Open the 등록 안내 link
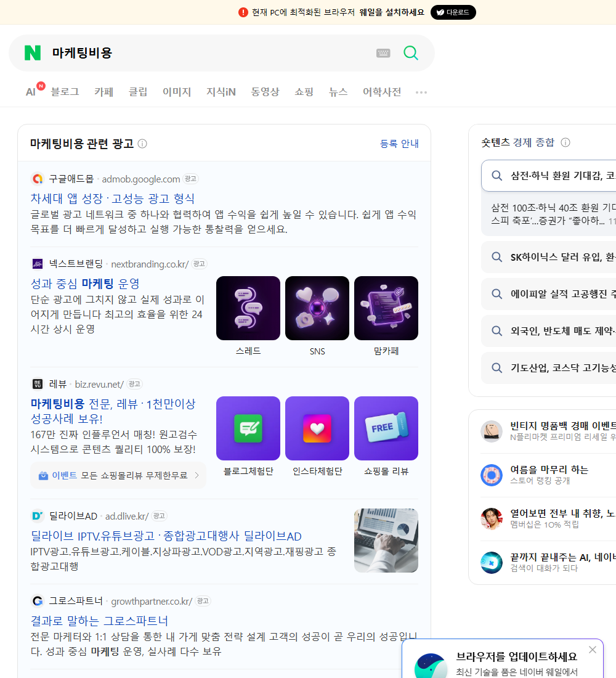616x678 pixels. pyautogui.click(x=399, y=144)
